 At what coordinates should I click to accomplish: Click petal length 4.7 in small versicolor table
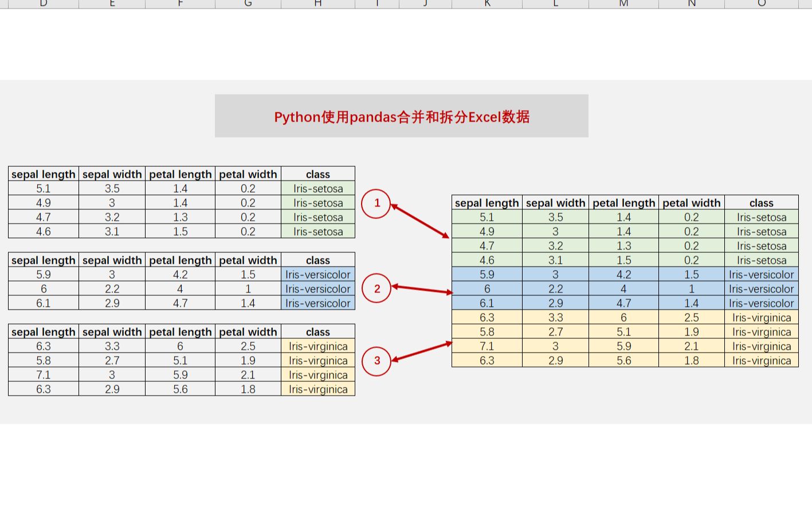point(180,303)
